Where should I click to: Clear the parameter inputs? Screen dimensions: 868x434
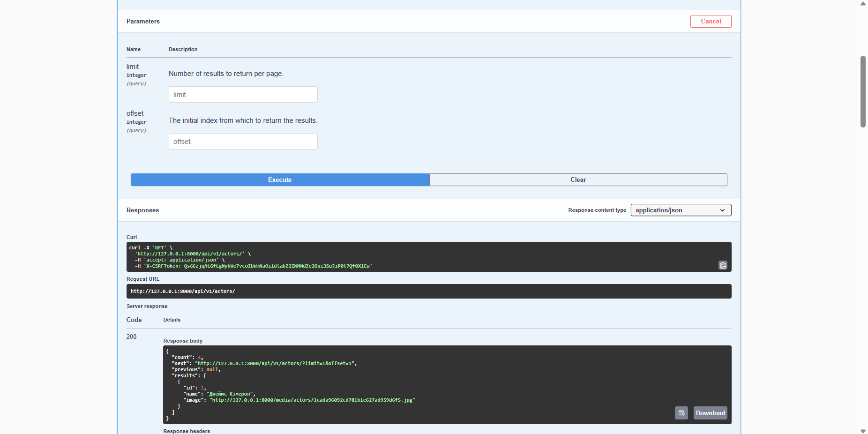pos(577,180)
